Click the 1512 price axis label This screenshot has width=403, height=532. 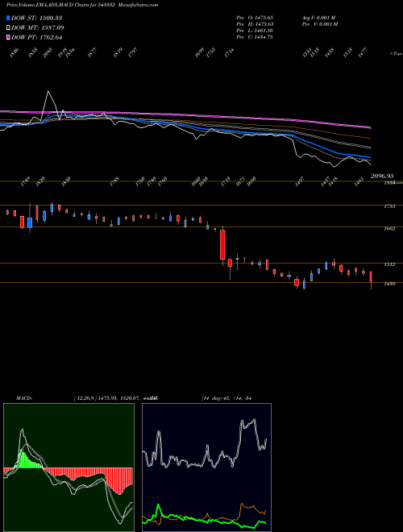point(390,264)
